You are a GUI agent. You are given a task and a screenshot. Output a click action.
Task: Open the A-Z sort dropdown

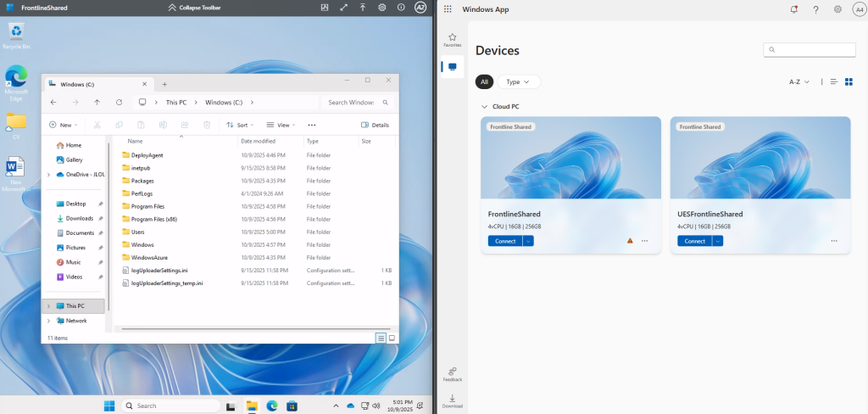[x=799, y=81]
